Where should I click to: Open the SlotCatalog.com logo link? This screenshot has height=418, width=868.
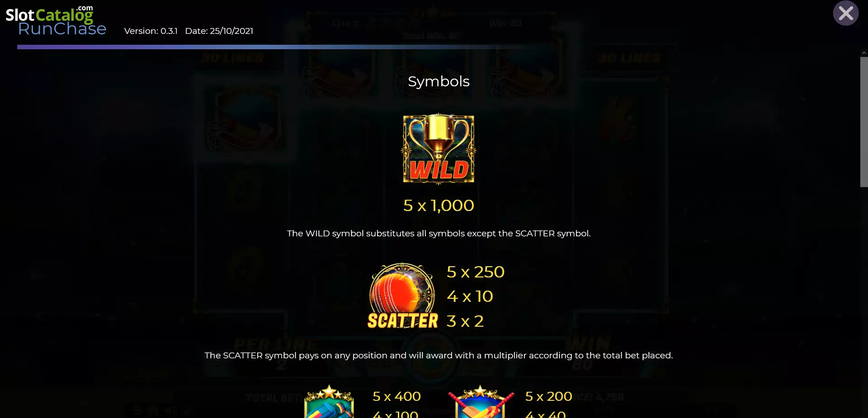pos(49,14)
